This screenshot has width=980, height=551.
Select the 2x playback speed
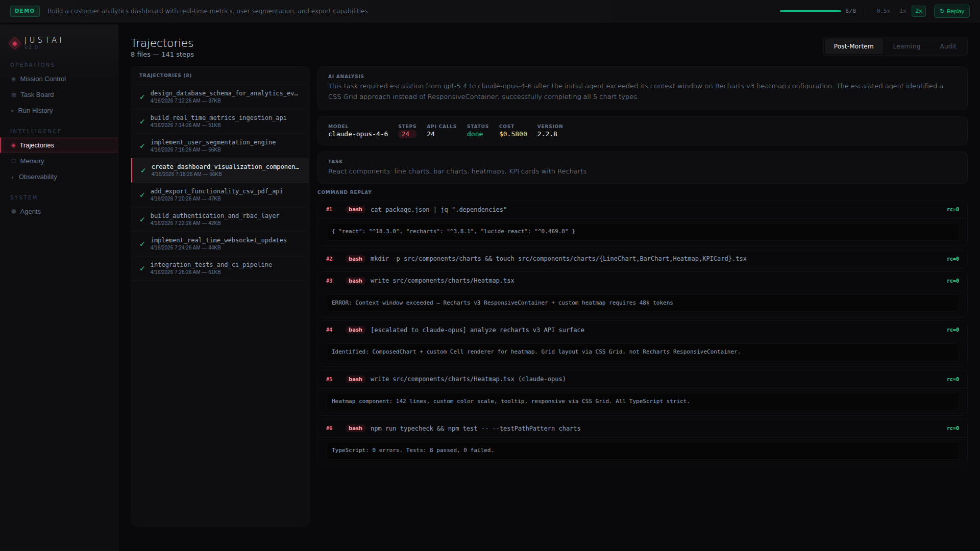coord(918,11)
